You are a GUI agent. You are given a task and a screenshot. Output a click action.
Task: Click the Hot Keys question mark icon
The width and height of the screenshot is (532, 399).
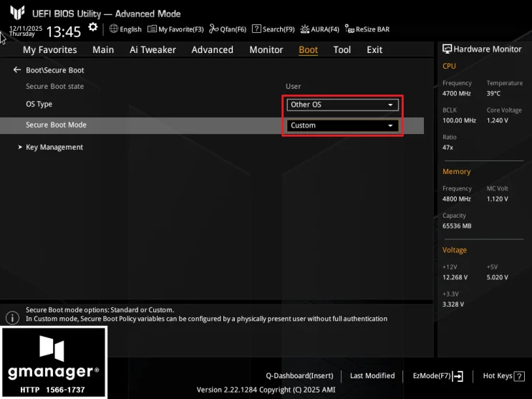pos(519,376)
